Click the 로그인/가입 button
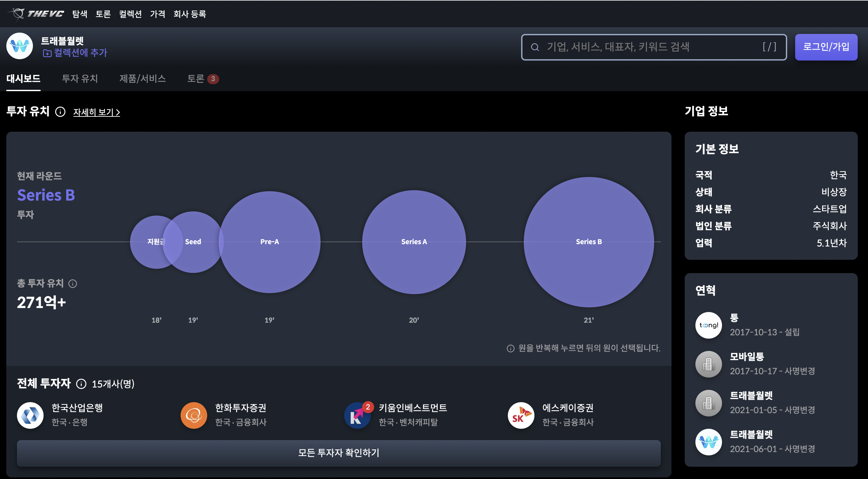The height and width of the screenshot is (479, 868). [x=826, y=47]
